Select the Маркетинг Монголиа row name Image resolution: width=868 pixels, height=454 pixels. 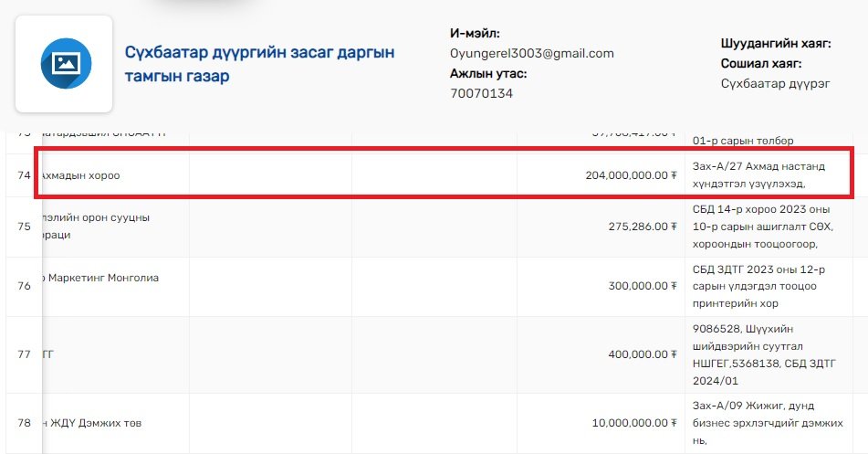[100, 278]
